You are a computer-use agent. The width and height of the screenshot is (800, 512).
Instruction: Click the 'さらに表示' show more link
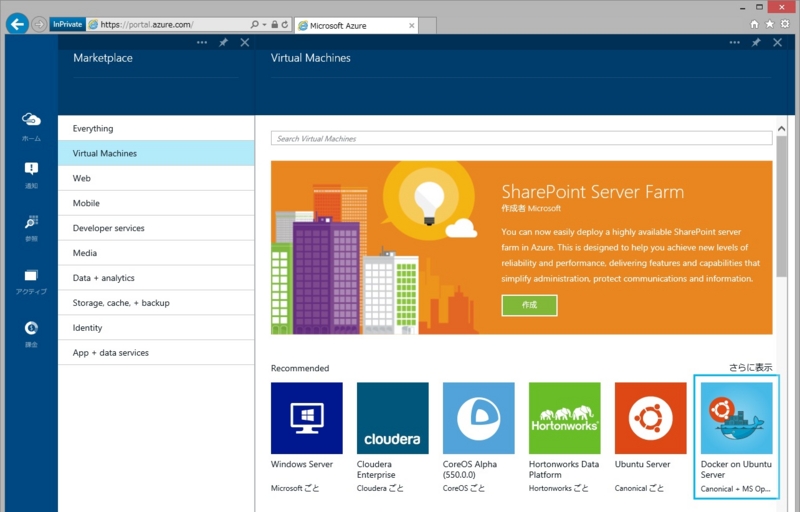coord(751,368)
